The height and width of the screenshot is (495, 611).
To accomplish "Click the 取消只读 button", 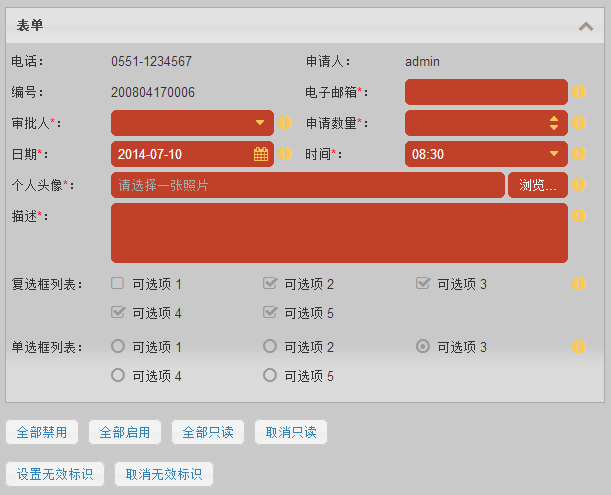I will tap(291, 432).
